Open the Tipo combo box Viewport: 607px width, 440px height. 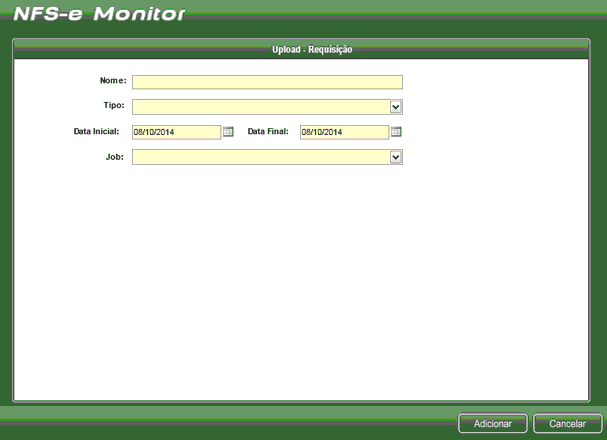point(267,107)
